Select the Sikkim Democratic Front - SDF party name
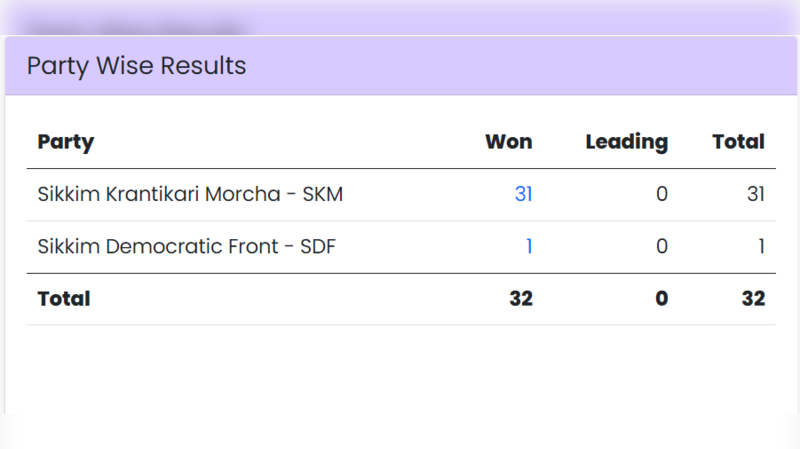This screenshot has width=800, height=449. (x=186, y=246)
